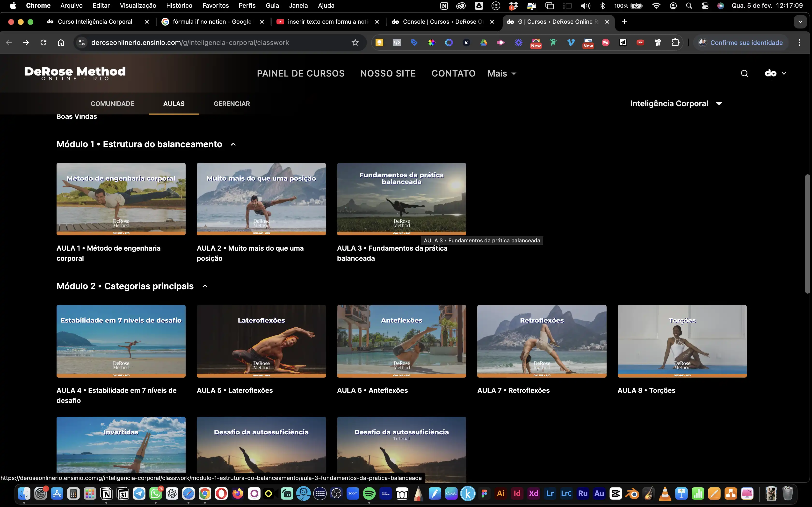Open site information icon in address bar

pos(81,42)
